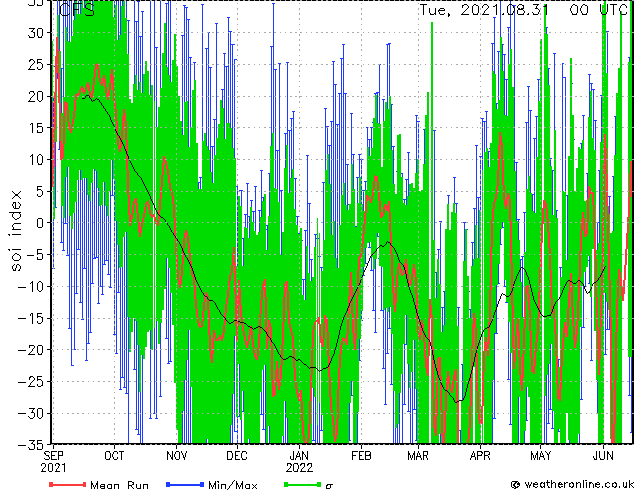This screenshot has width=634, height=490.
Task: Click the '15' y-axis tick label
Action: click(35, 128)
